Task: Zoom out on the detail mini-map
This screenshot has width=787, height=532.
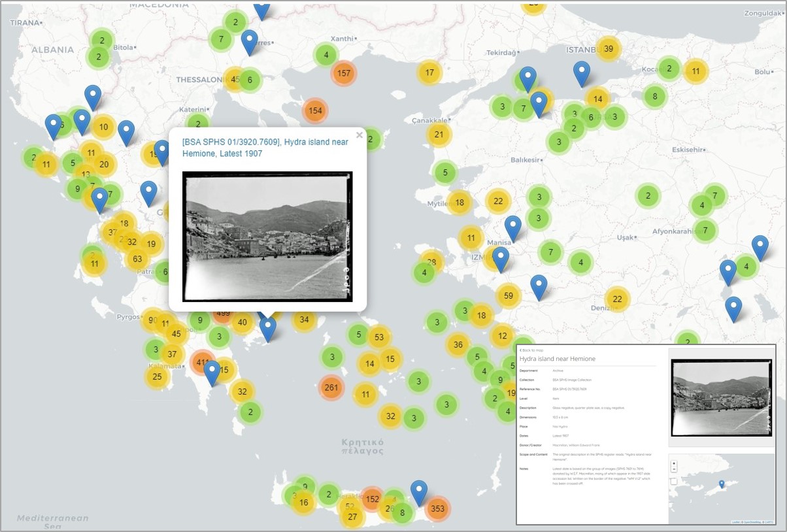Action: [x=674, y=469]
